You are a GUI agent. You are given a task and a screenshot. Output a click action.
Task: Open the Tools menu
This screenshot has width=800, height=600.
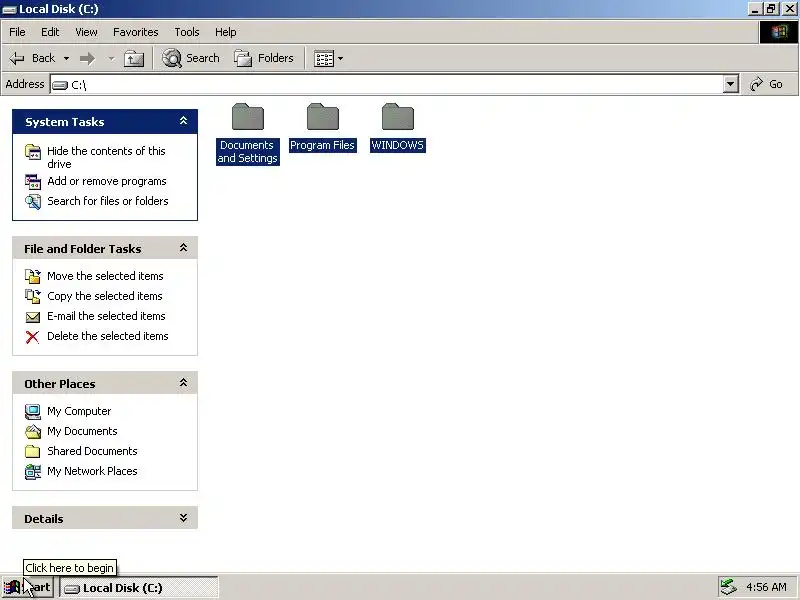tap(187, 32)
